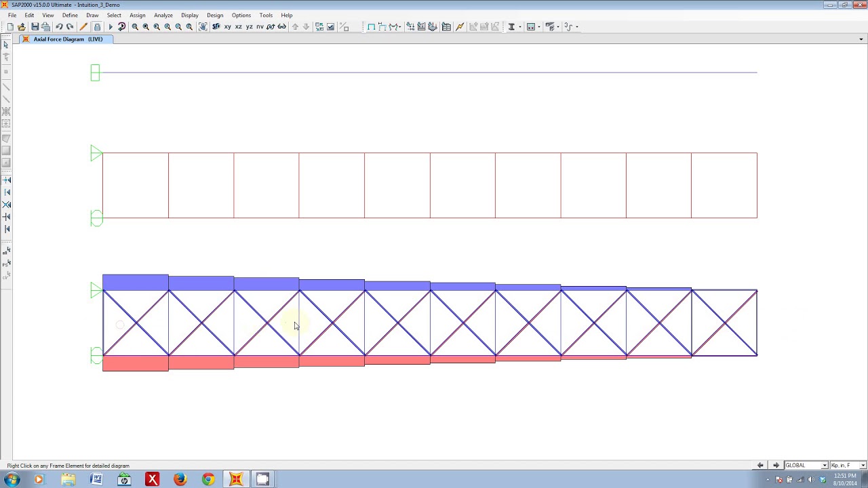Click the Open File folder icon
The height and width of the screenshot is (488, 868).
click(22, 27)
